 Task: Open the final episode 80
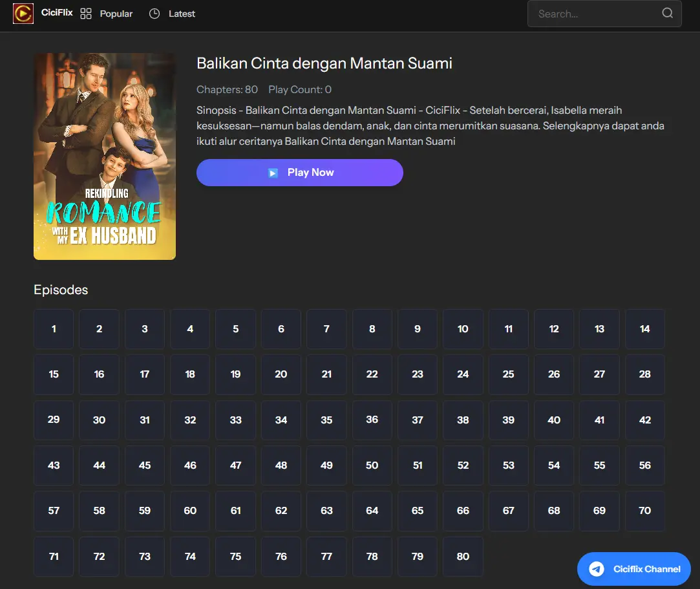tap(463, 556)
